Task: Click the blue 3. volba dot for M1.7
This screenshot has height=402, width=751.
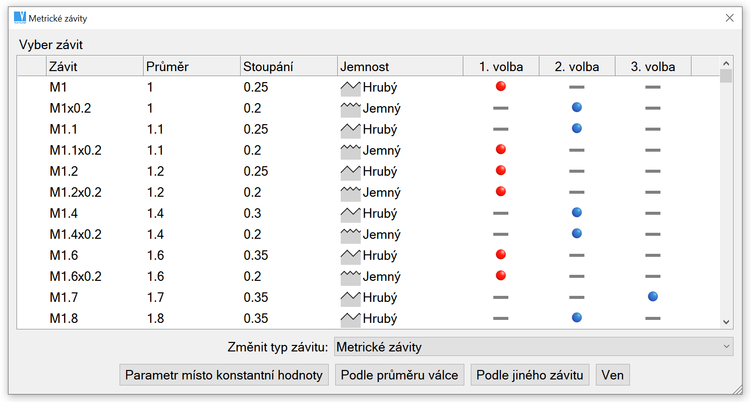Action: pyautogui.click(x=653, y=297)
